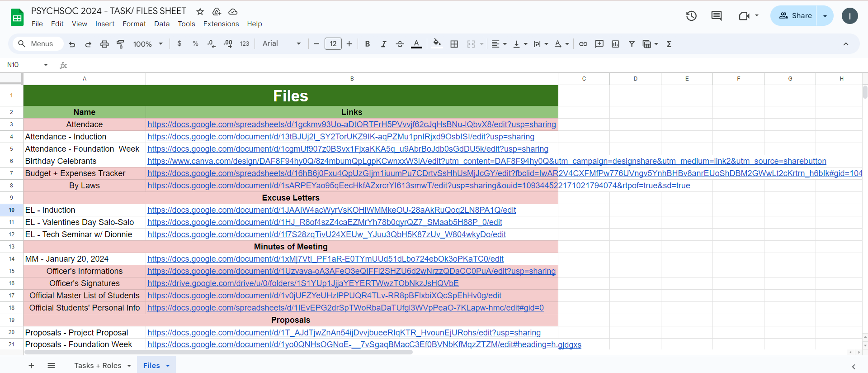This screenshot has height=373, width=868.
Task: Open Files tab options arrow
Action: 168,366
